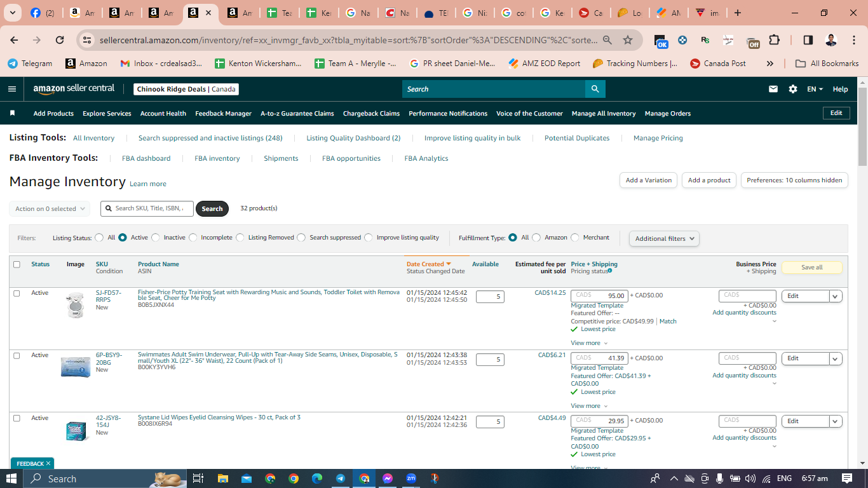The width and height of the screenshot is (868, 488).
Task: Select Incomplete listing status radio
Action: coord(193,238)
